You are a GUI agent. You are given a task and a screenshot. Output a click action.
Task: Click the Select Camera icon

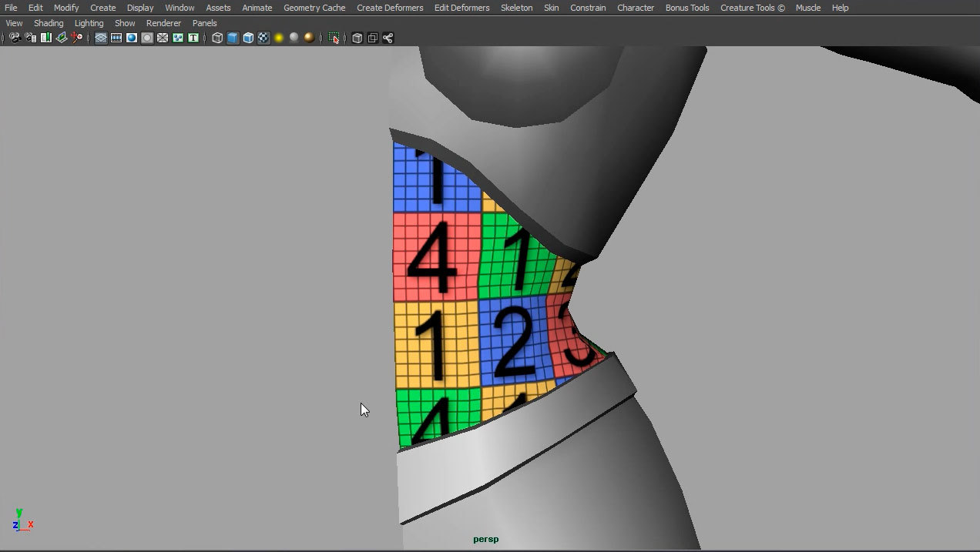pyautogui.click(x=15, y=38)
